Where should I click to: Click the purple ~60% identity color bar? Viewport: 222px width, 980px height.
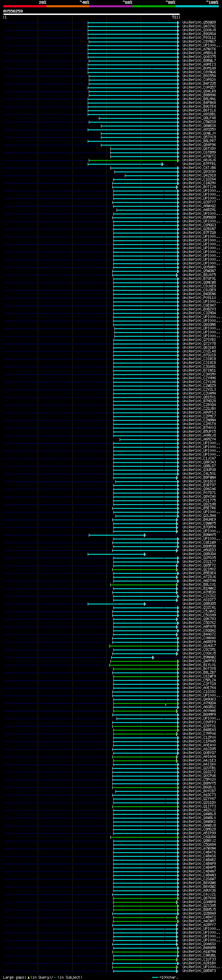click(x=111, y=6)
